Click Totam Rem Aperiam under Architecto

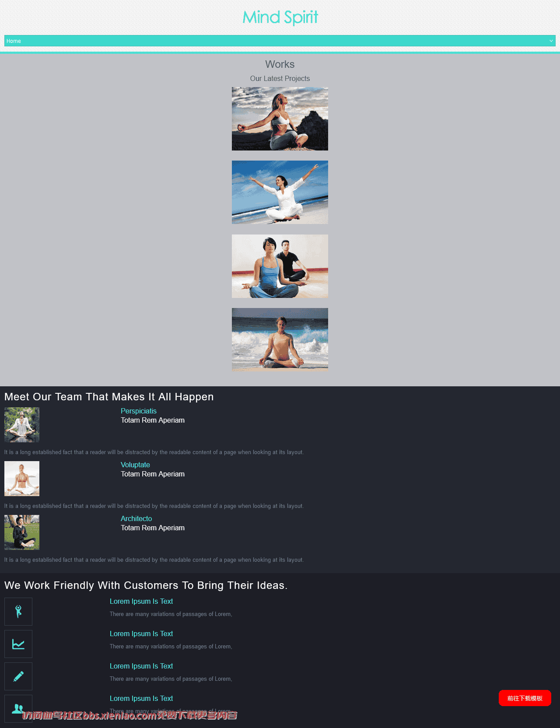[153, 528]
